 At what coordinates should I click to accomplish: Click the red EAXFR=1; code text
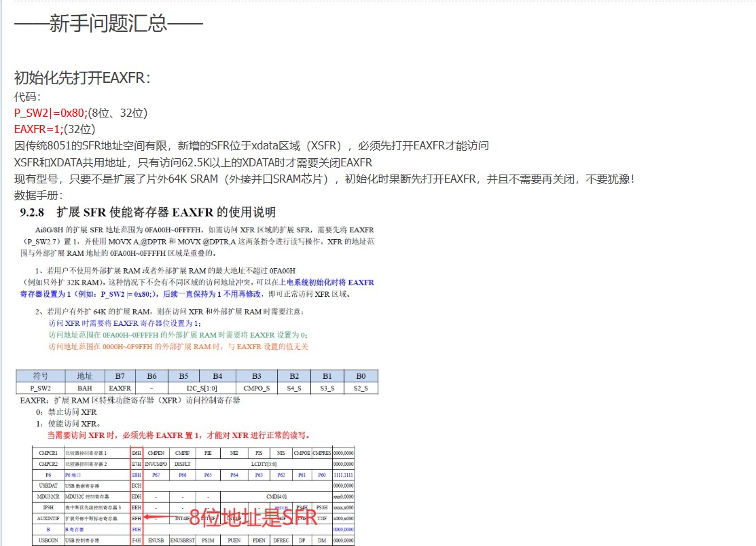click(x=39, y=129)
